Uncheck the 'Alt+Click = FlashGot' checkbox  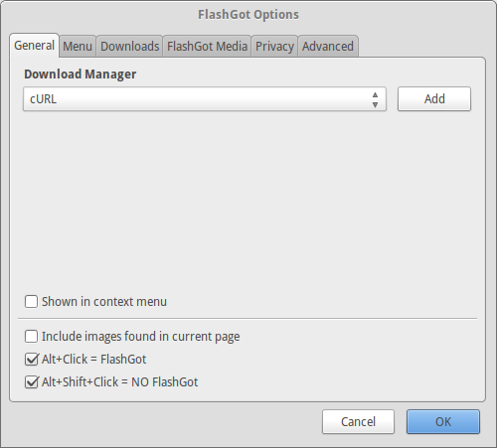coord(31,360)
